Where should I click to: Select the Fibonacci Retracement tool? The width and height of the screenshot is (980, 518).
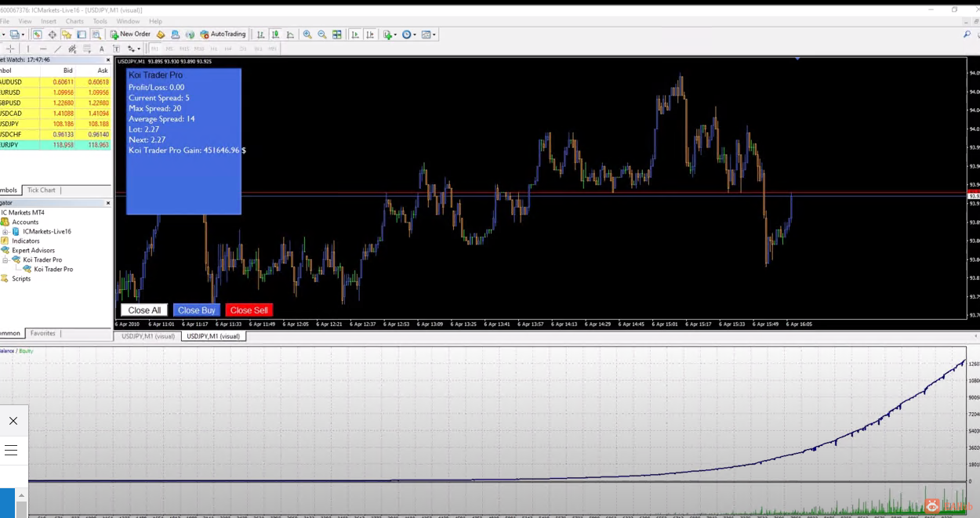pyautogui.click(x=87, y=49)
